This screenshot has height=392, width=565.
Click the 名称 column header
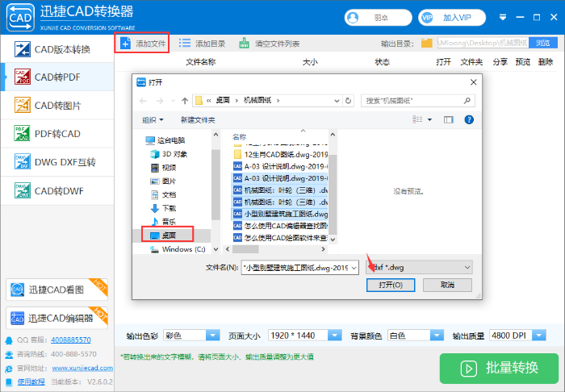click(239, 137)
